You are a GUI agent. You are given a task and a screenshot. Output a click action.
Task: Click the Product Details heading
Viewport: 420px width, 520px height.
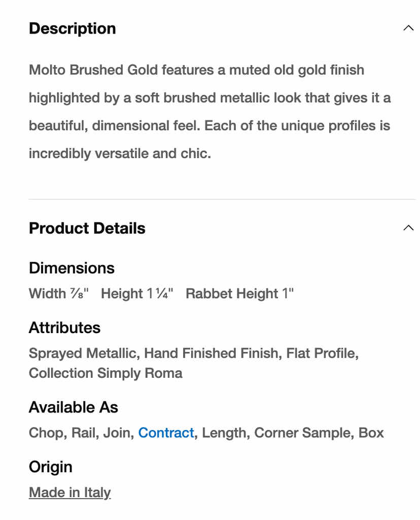[x=87, y=228]
